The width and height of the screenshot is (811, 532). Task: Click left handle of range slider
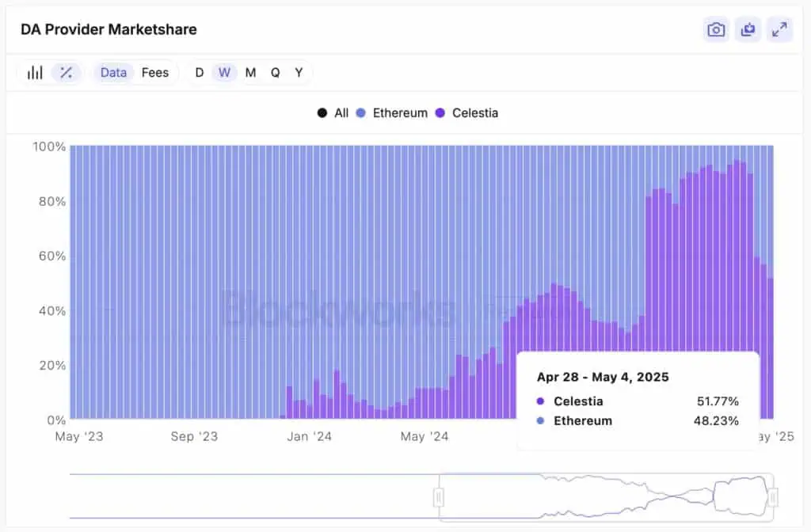439,498
